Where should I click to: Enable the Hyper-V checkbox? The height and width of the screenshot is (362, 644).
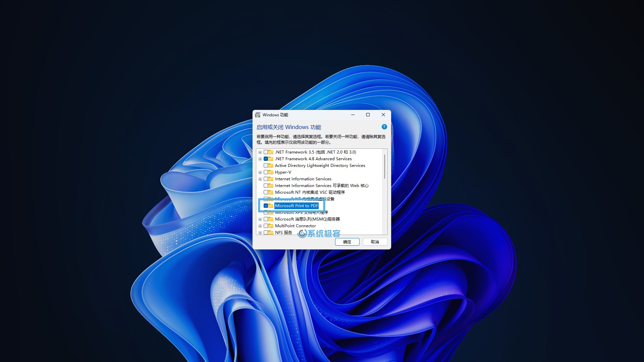[266, 172]
